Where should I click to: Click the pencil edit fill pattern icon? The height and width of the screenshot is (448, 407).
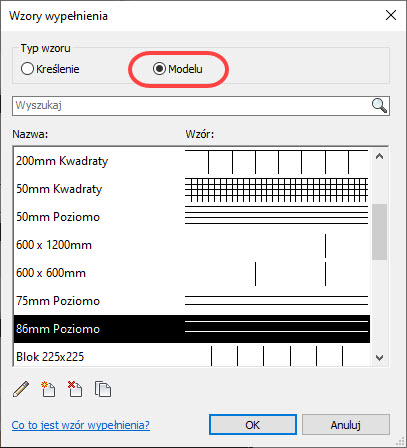21,389
